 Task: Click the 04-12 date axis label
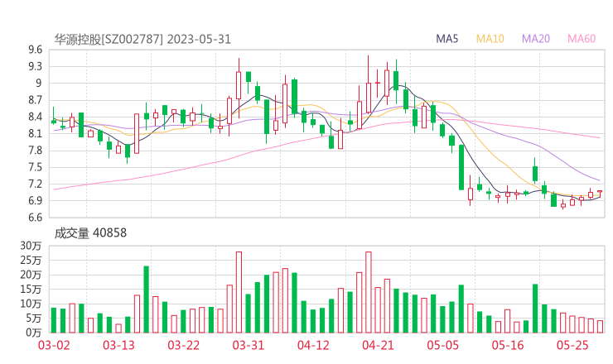pyautogui.click(x=313, y=345)
